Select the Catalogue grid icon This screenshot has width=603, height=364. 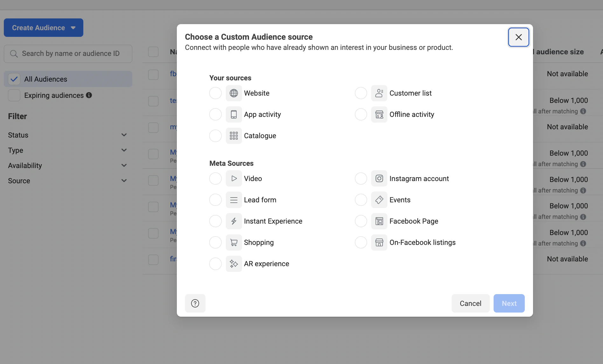click(x=234, y=136)
